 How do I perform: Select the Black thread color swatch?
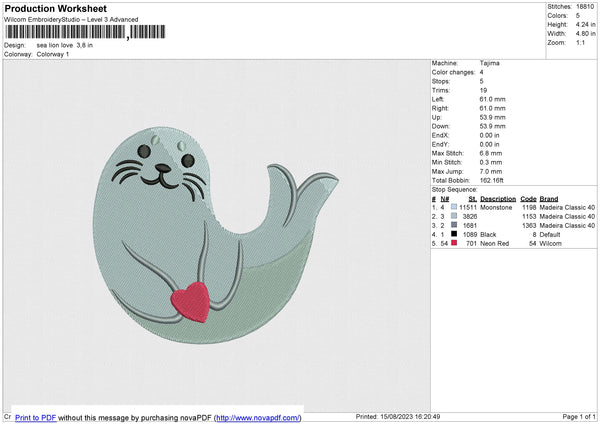pyautogui.click(x=455, y=234)
